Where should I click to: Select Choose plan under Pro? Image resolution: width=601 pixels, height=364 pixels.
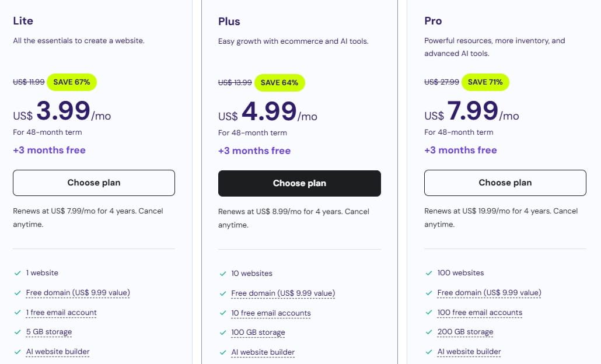(505, 183)
